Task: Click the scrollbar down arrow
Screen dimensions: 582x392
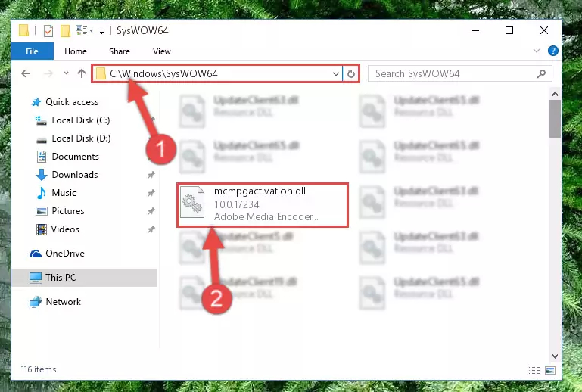Action: [x=555, y=356]
